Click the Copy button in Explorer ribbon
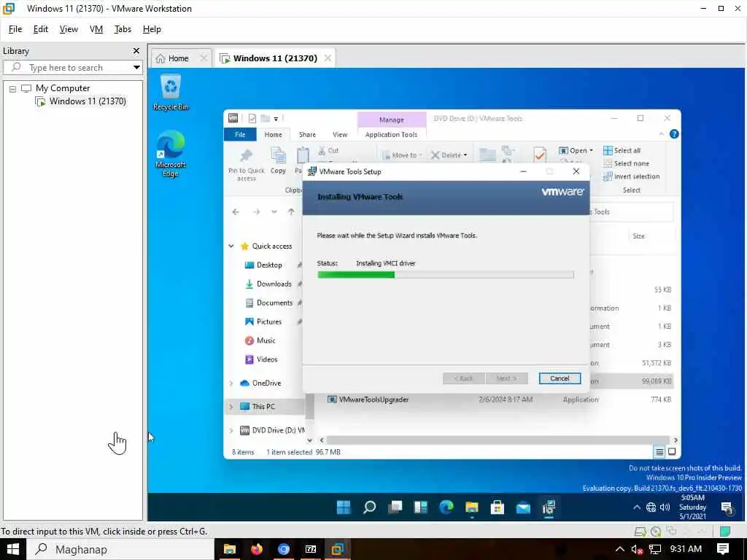 [278, 161]
